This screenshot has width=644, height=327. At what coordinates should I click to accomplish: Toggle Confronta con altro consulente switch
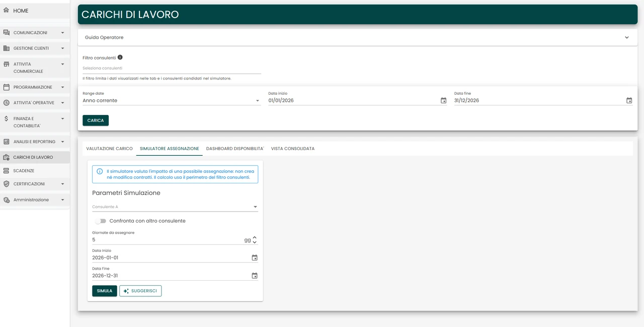point(101,221)
